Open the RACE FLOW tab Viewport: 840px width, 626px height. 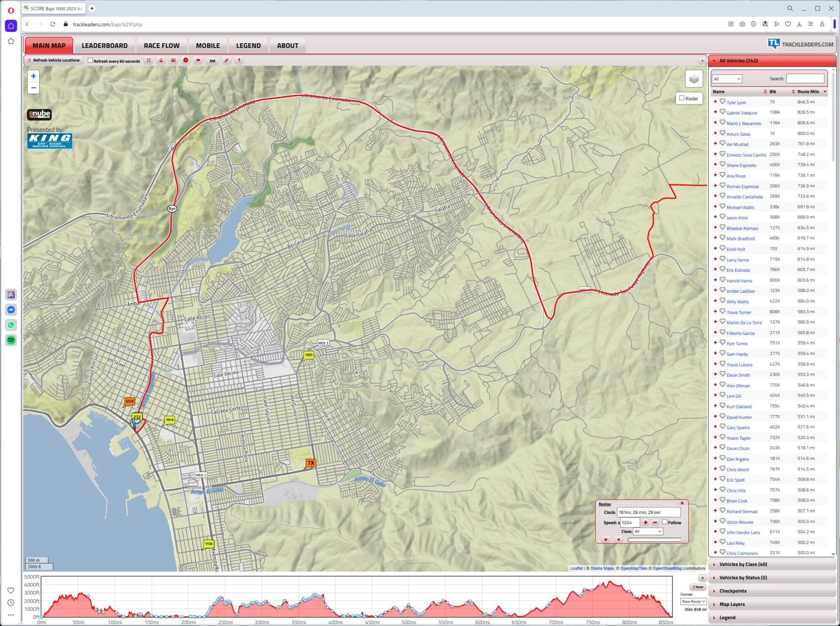point(161,45)
